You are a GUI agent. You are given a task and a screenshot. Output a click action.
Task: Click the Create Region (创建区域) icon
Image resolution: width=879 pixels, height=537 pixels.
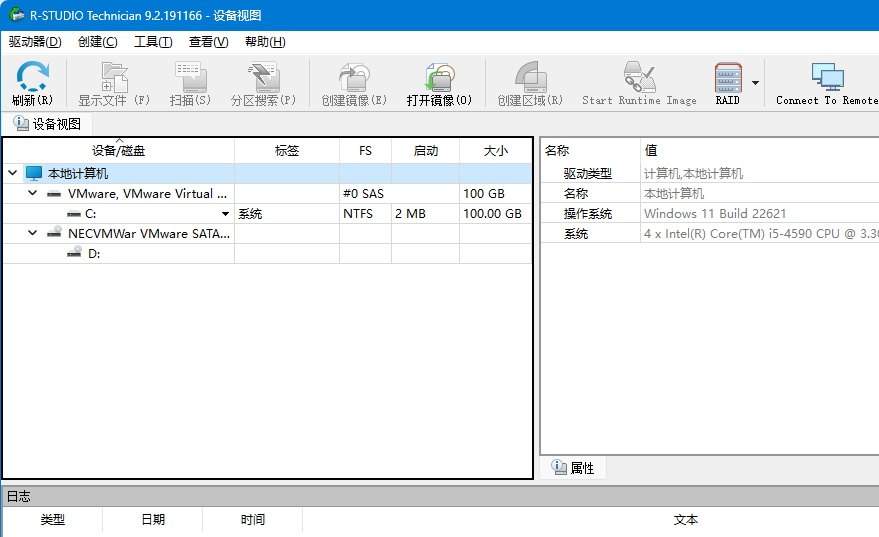tap(530, 77)
